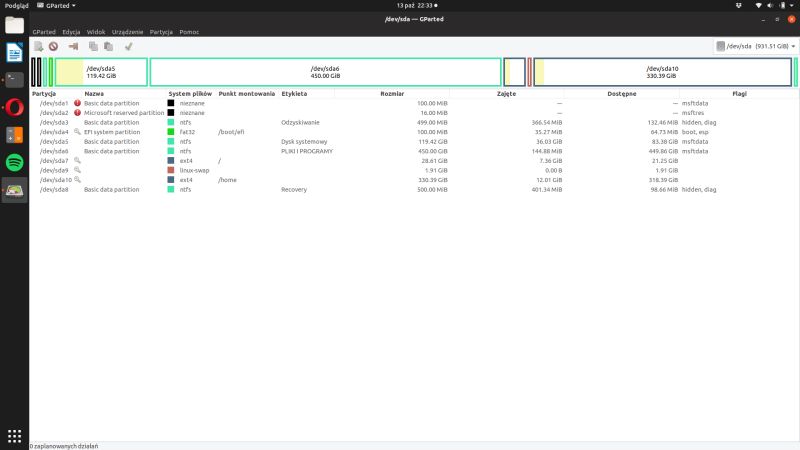Click the /home mount point cell

(x=227, y=180)
